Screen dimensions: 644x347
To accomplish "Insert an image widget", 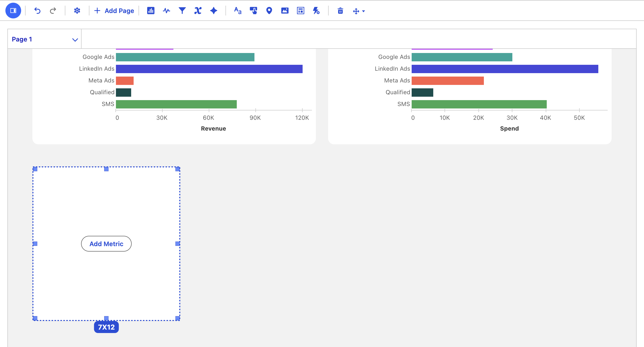I will coord(285,11).
